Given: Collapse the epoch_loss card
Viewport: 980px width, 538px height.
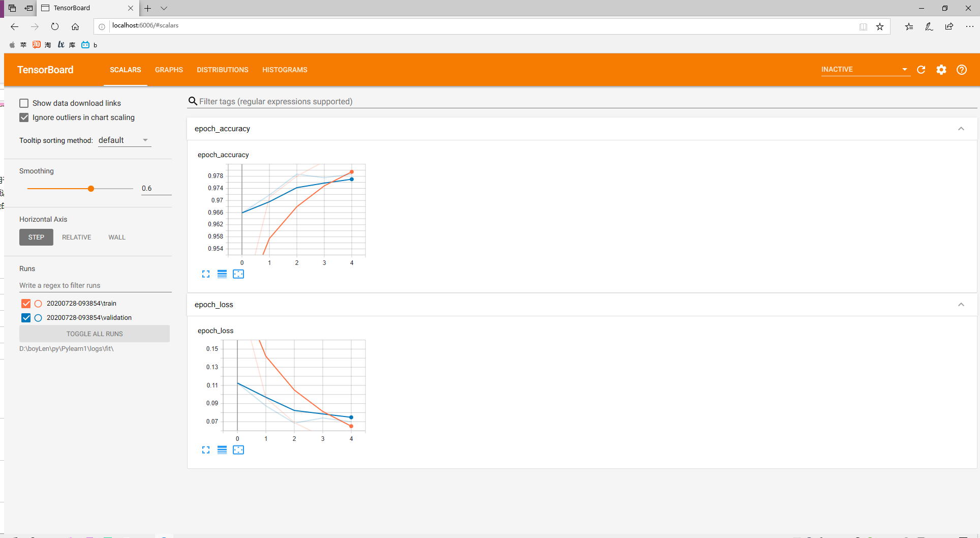Looking at the screenshot, I should 961,304.
